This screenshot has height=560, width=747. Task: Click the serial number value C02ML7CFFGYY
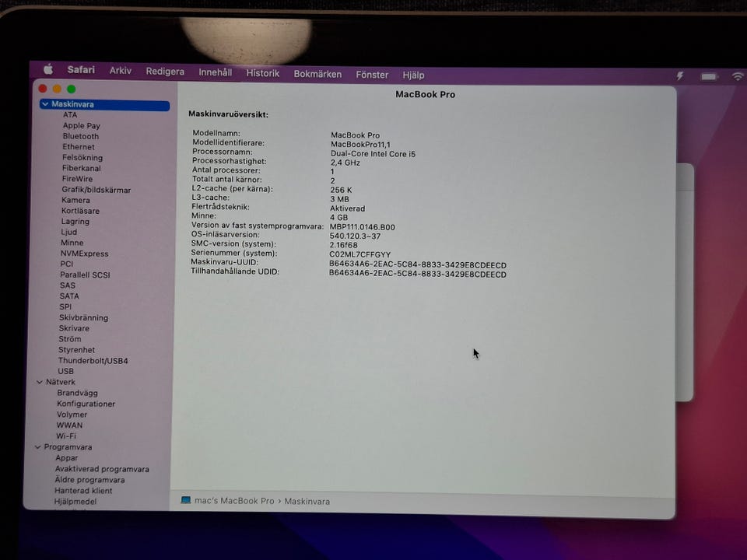click(359, 254)
